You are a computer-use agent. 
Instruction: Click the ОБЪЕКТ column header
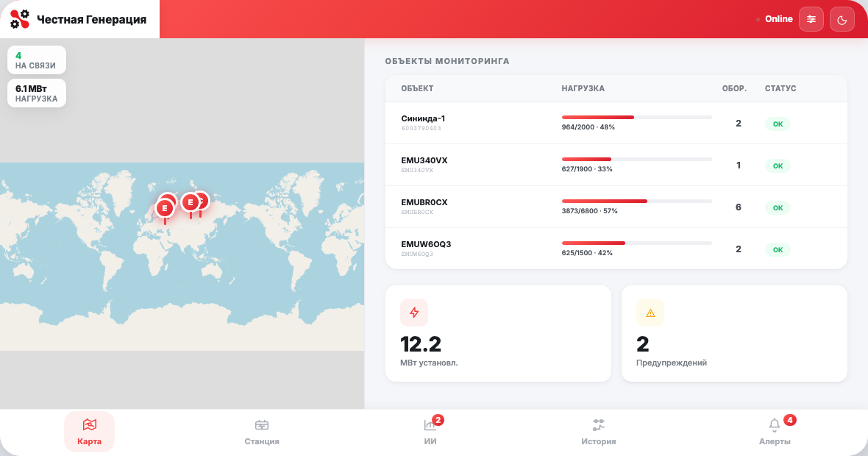(x=417, y=88)
